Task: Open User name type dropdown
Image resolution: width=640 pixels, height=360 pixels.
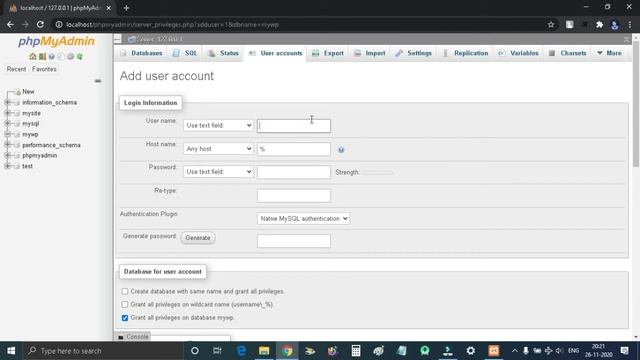Action: coord(218,125)
